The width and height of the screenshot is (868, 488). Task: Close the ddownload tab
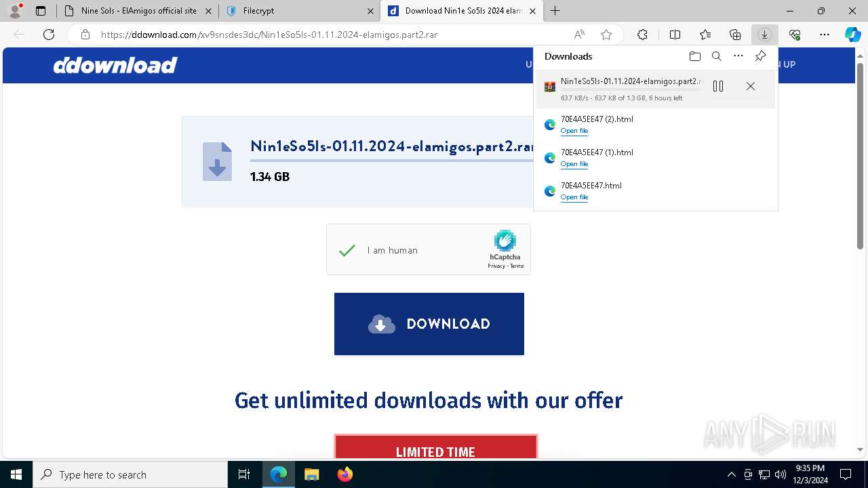(x=532, y=11)
